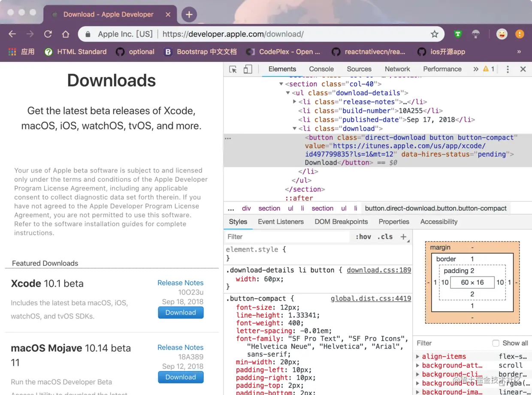
Task: Click the computed styles Filter field
Action: pos(453,343)
